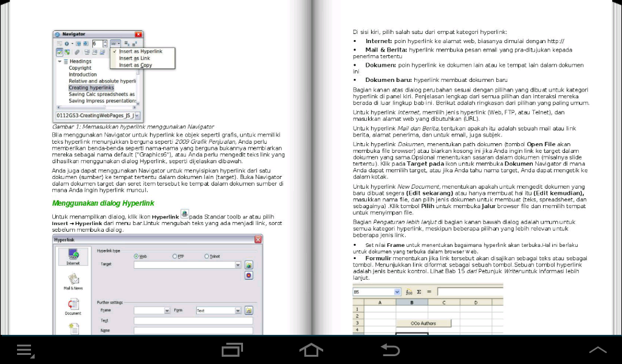This screenshot has height=364, width=622.
Task: Select the Introduction heading in Navigator
Action: (x=83, y=75)
